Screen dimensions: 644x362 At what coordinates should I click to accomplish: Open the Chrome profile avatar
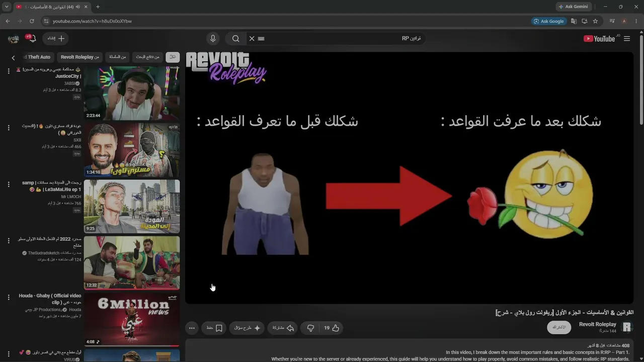624,21
